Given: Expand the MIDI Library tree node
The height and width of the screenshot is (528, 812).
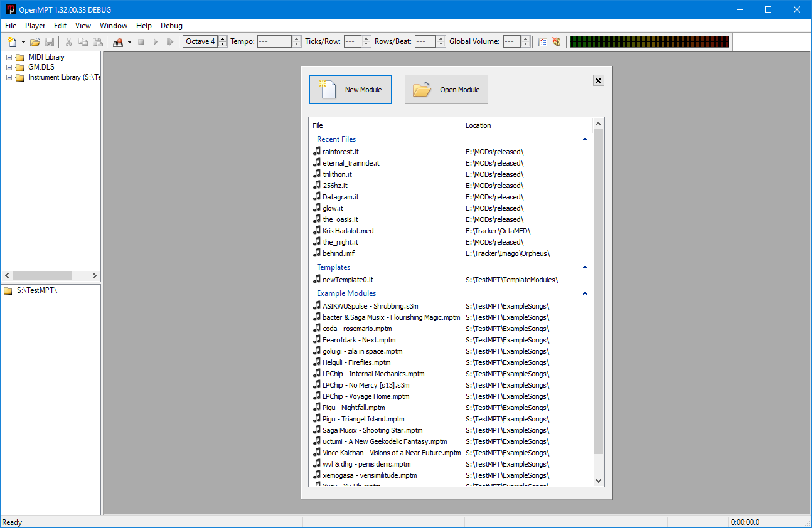Looking at the screenshot, I should pyautogui.click(x=9, y=58).
